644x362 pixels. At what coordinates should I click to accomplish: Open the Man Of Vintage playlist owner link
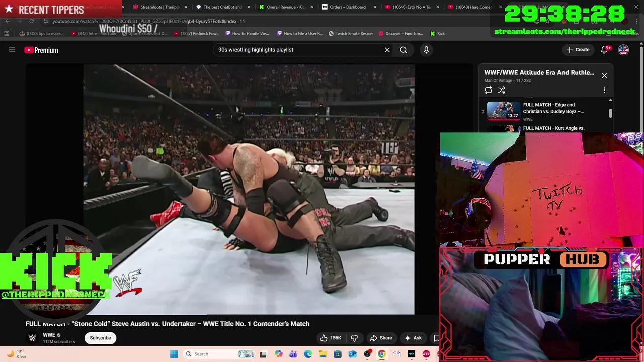click(498, 80)
